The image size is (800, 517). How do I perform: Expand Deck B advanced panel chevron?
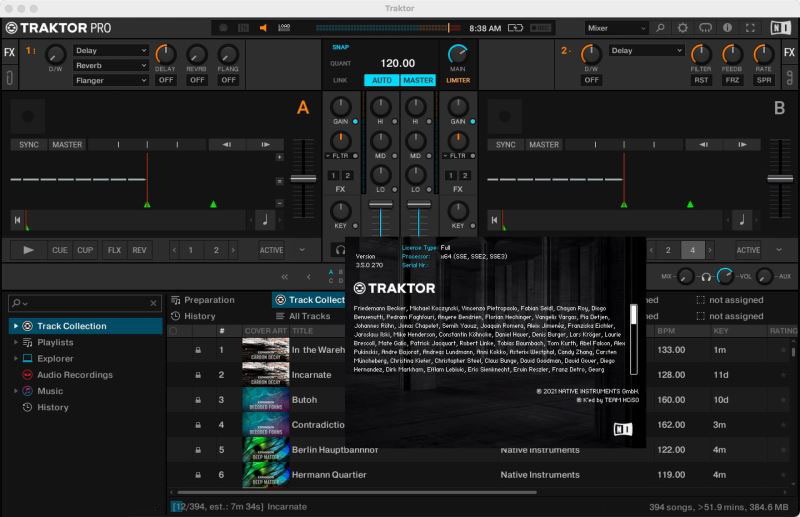779,250
